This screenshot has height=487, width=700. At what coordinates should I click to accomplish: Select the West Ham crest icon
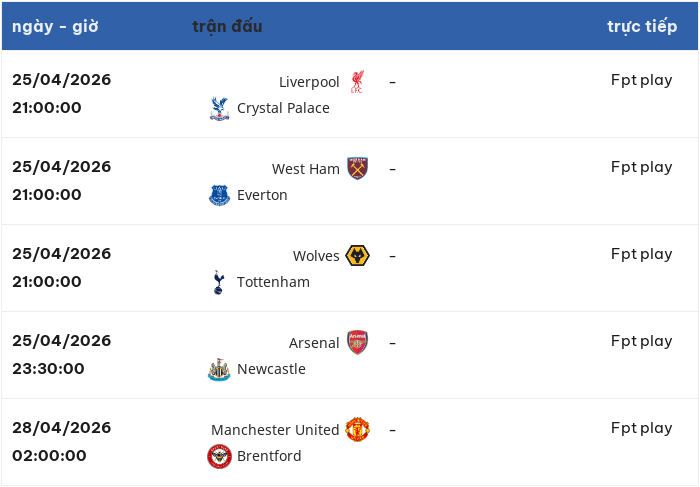[357, 168]
